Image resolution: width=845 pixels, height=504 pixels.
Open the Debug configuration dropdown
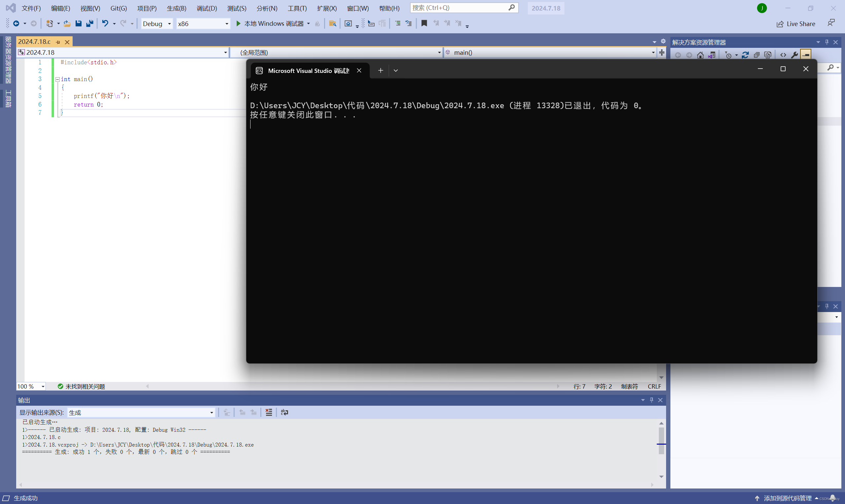click(157, 24)
